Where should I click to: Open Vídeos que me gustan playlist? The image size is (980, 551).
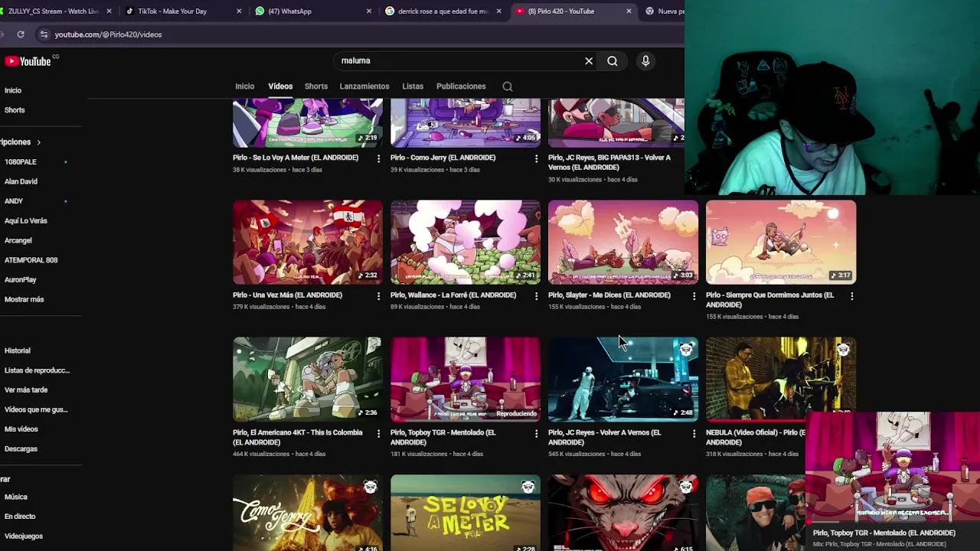point(36,409)
